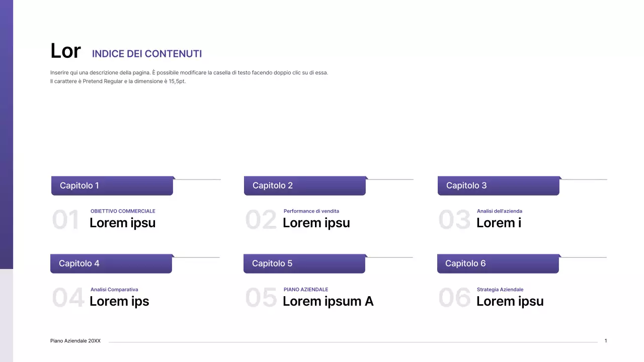Select the Capitolo 2 banner

coord(304,186)
